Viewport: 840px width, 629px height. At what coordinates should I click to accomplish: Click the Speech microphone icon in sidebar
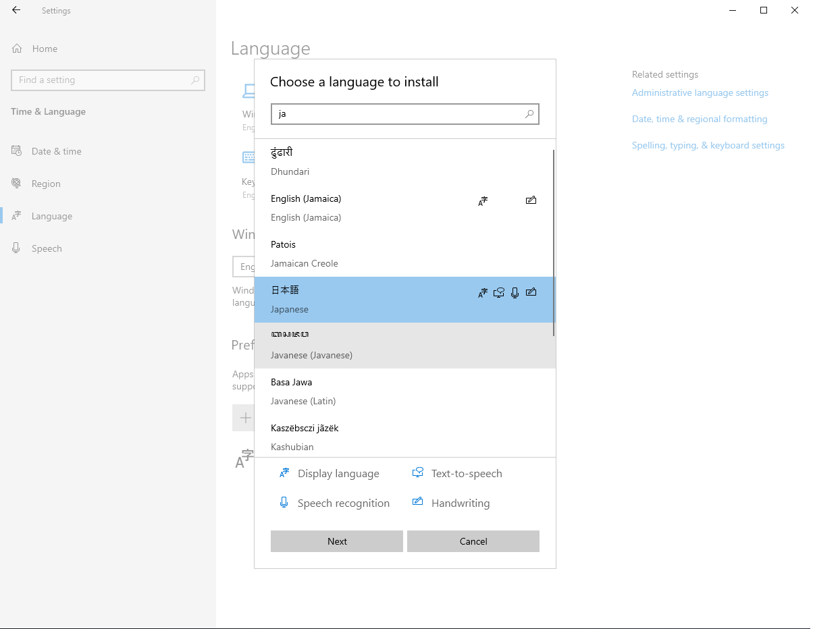click(16, 248)
